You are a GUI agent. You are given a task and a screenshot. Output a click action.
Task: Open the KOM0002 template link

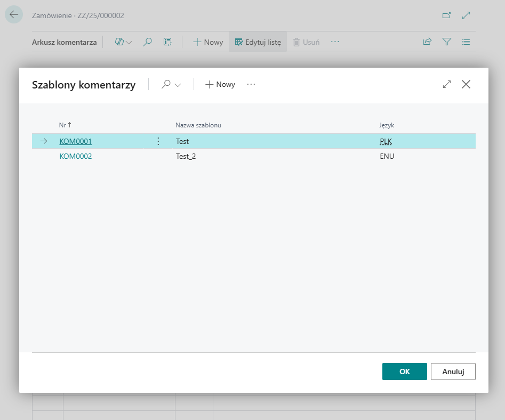tap(75, 156)
